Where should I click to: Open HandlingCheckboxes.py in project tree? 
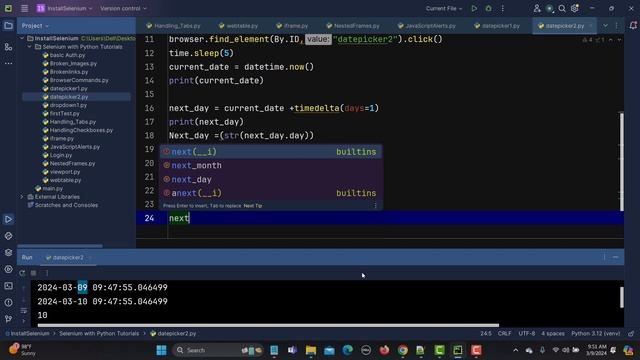[x=81, y=130]
